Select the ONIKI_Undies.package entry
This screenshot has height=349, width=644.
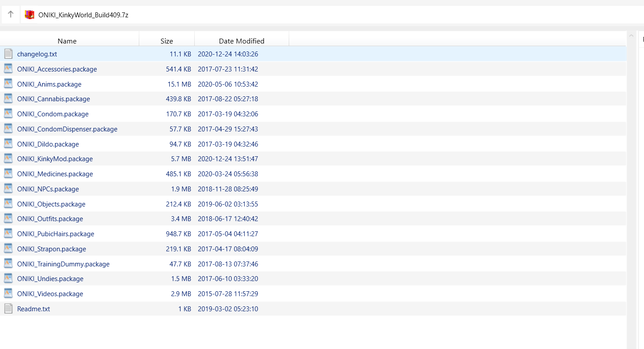click(50, 279)
